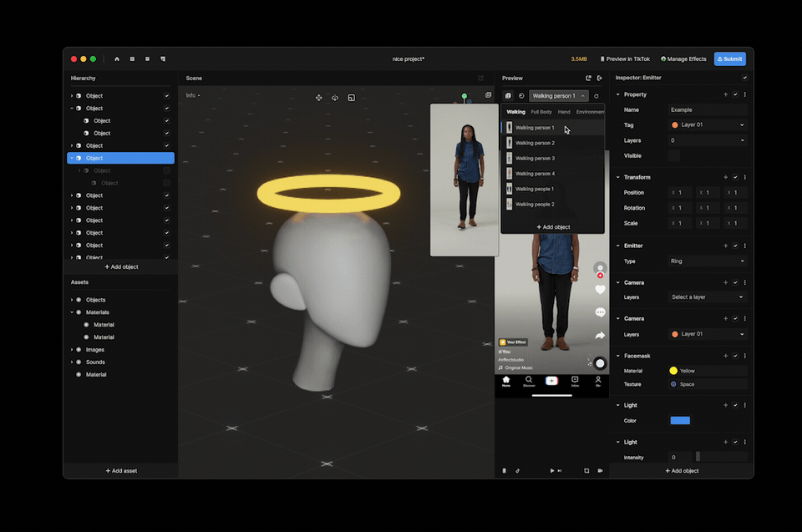The width and height of the screenshot is (802, 532).
Task: Click the yellow Facemask Material swatch
Action: [x=673, y=371]
